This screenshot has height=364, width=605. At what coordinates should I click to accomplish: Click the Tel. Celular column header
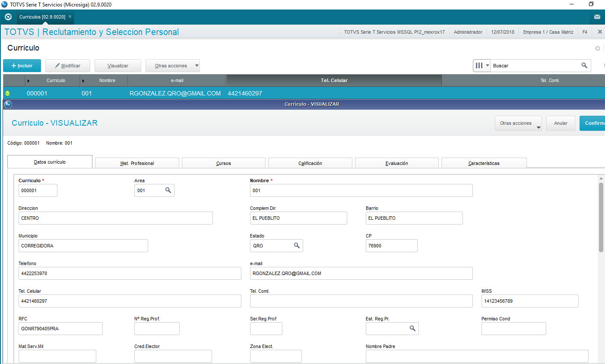click(334, 80)
